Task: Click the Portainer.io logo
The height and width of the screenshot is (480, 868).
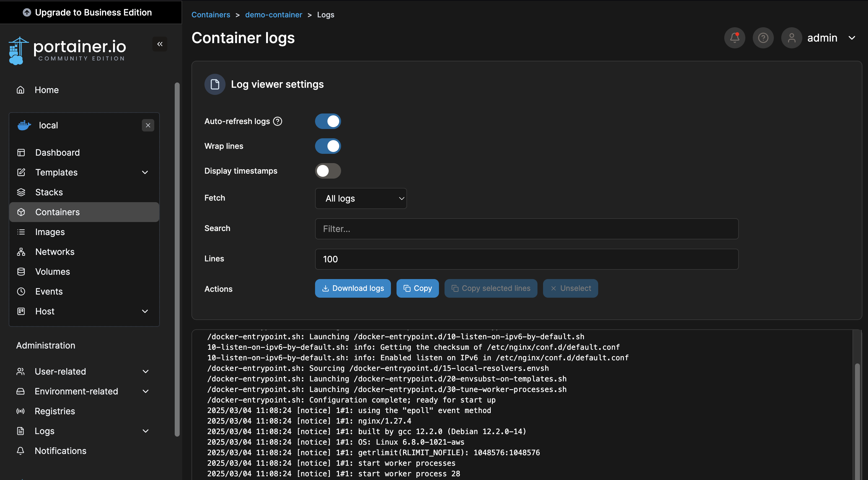Action: (68, 51)
